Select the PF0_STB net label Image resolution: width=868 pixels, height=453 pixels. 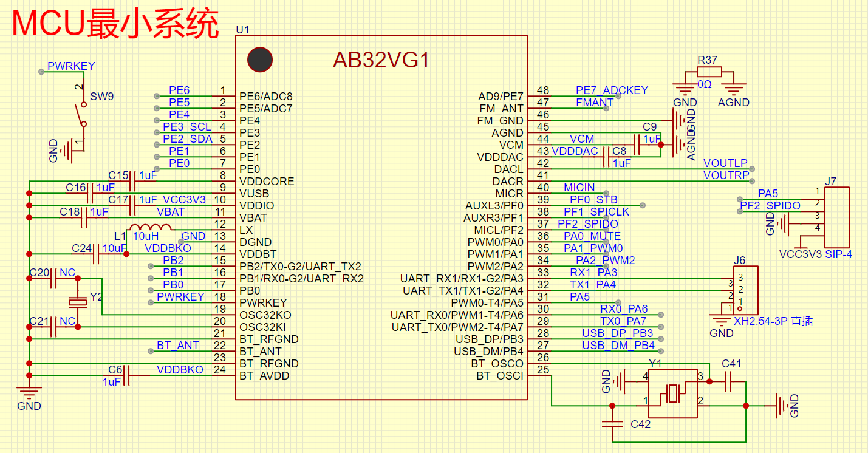click(x=593, y=199)
